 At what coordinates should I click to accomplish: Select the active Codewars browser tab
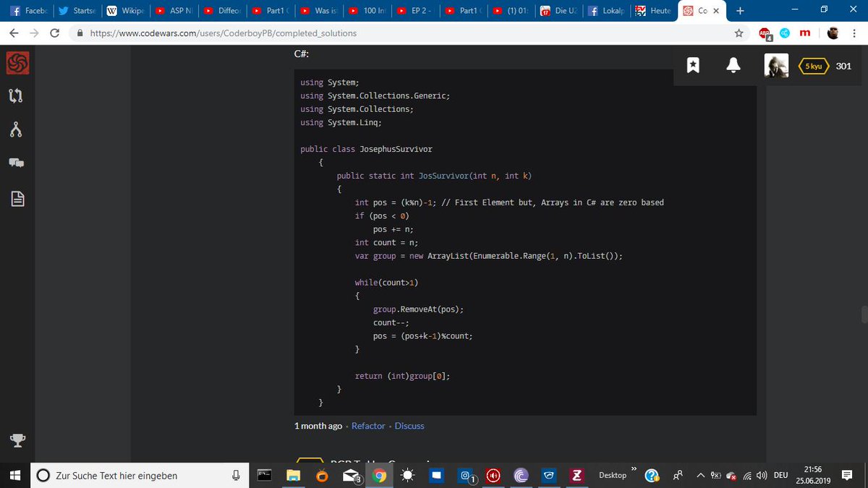click(x=699, y=10)
